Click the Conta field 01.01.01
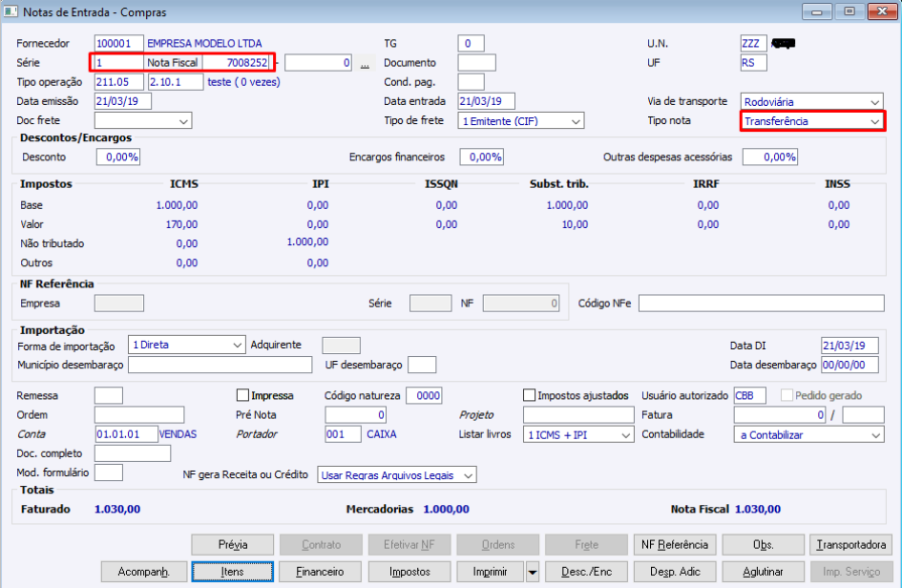Screen dimensions: 902x588 coord(126,434)
